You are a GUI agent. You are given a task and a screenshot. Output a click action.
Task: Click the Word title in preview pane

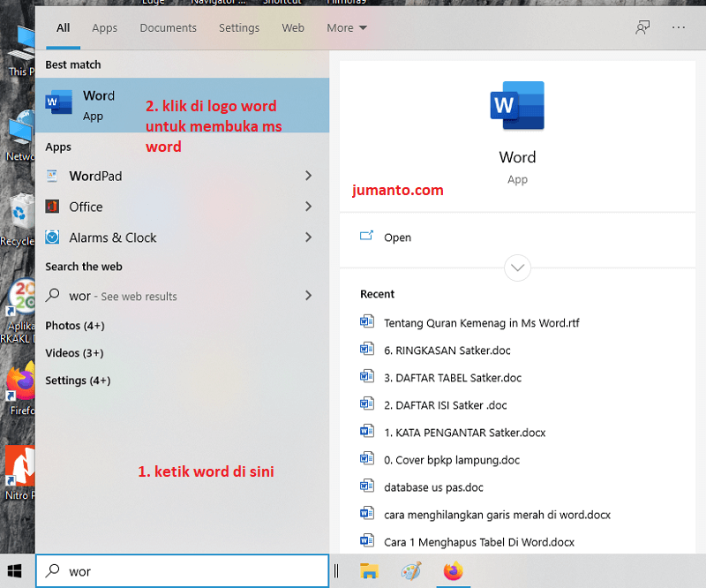pos(517,157)
